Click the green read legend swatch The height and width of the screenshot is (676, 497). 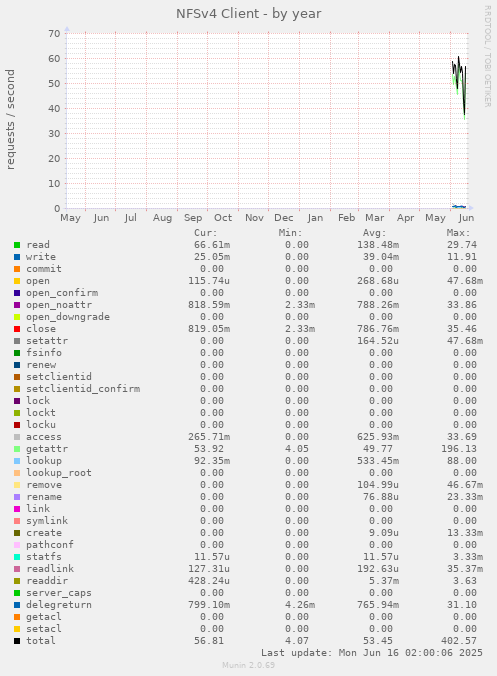[x=17, y=245]
